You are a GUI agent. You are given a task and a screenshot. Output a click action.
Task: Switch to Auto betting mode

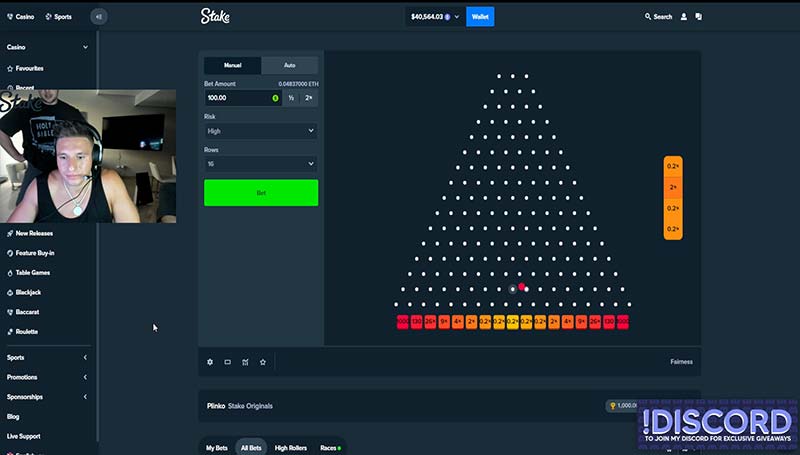[290, 65]
